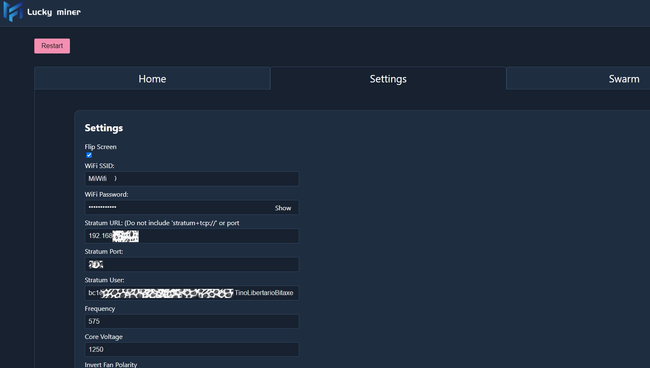Screen dimensions: 650x368
Task: Open the Swarm tab
Action: click(x=578, y=79)
